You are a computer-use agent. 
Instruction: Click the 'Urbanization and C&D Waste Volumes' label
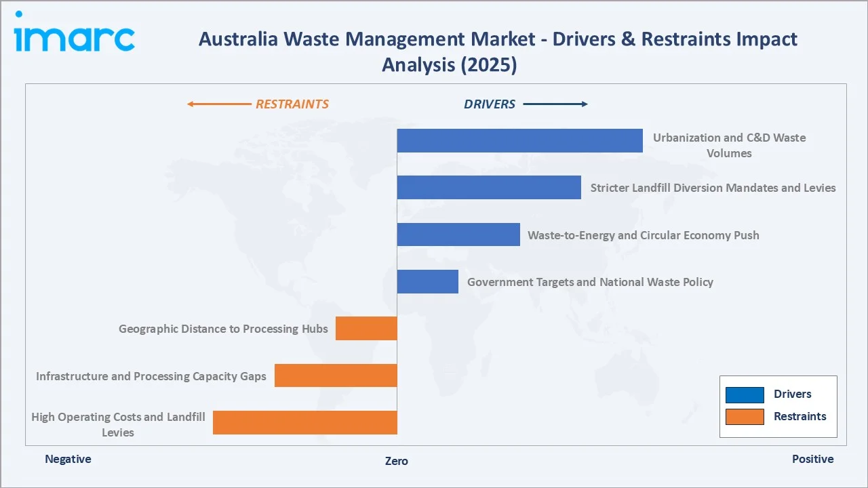[729, 146]
